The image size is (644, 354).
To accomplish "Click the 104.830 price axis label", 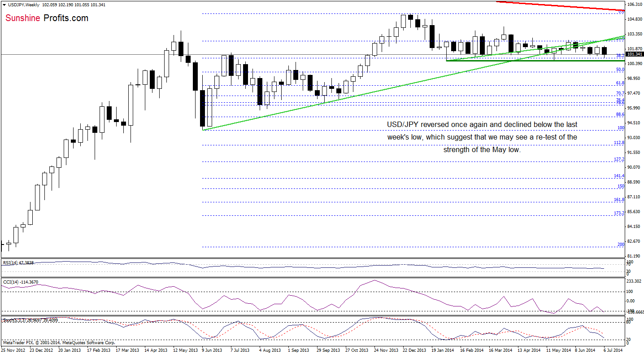I will click(x=635, y=19).
